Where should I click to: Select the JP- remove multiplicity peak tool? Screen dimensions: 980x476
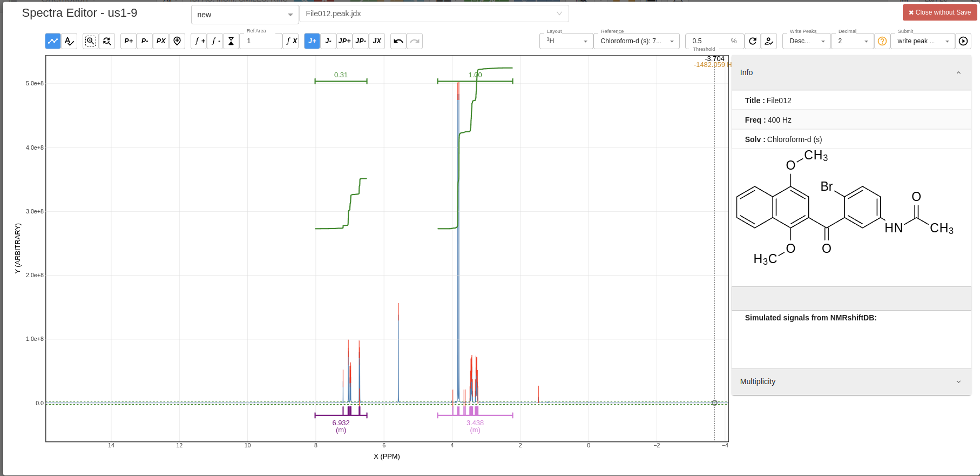[x=361, y=41]
